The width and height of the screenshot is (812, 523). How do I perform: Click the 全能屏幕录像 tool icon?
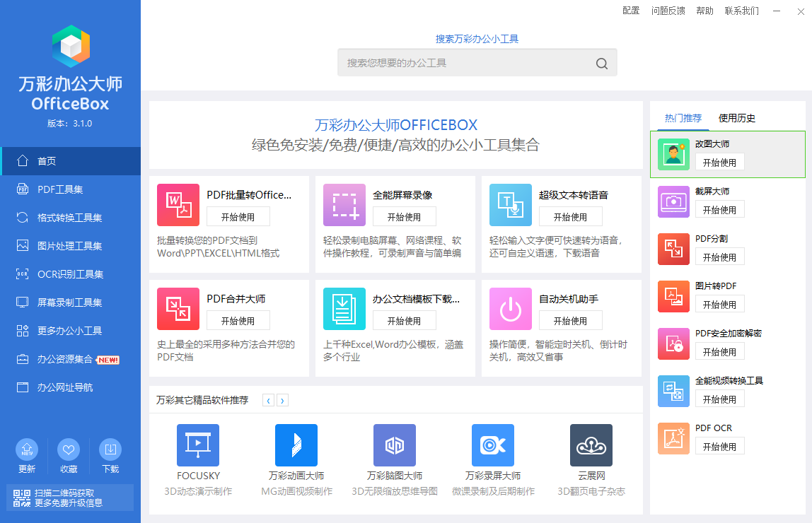click(344, 205)
